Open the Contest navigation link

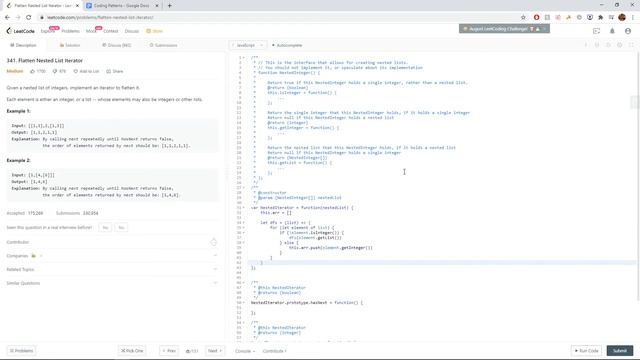pos(111,31)
